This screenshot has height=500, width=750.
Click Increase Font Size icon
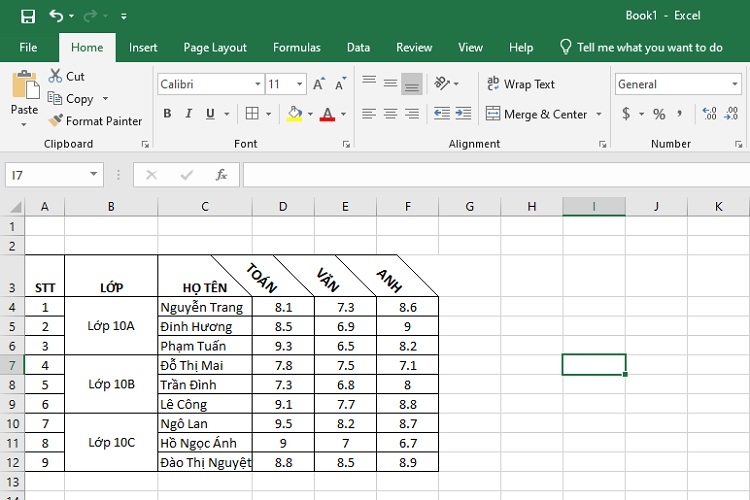tap(319, 84)
